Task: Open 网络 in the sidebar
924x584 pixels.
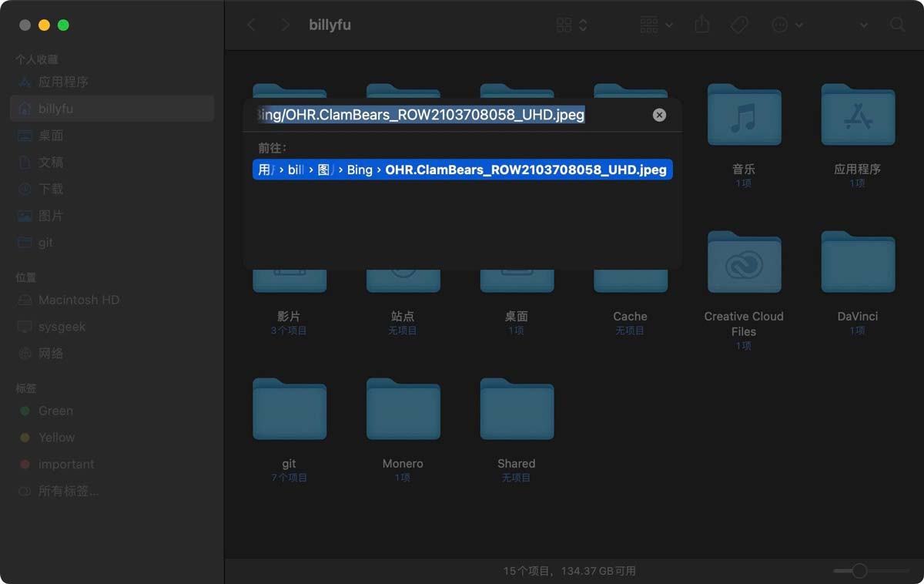Action: (112, 353)
